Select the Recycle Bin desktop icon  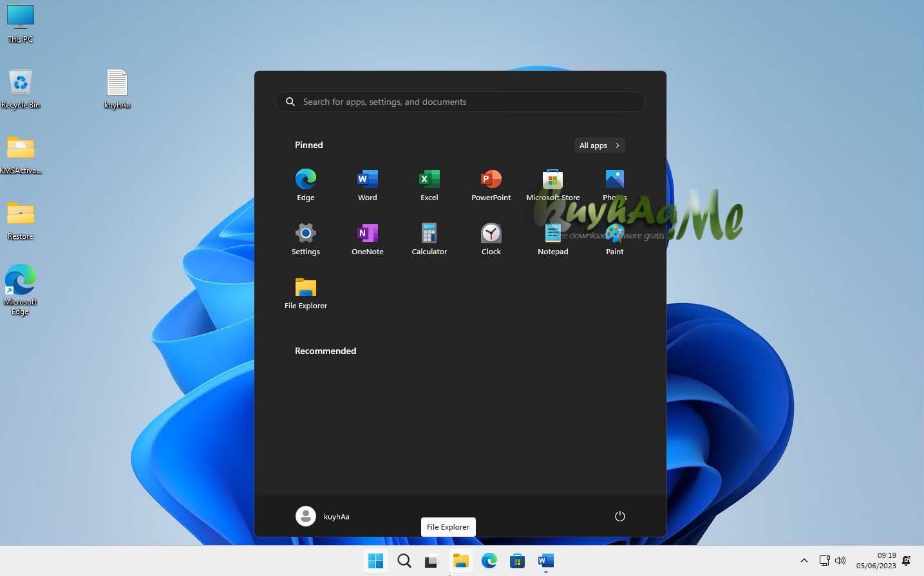tap(21, 89)
